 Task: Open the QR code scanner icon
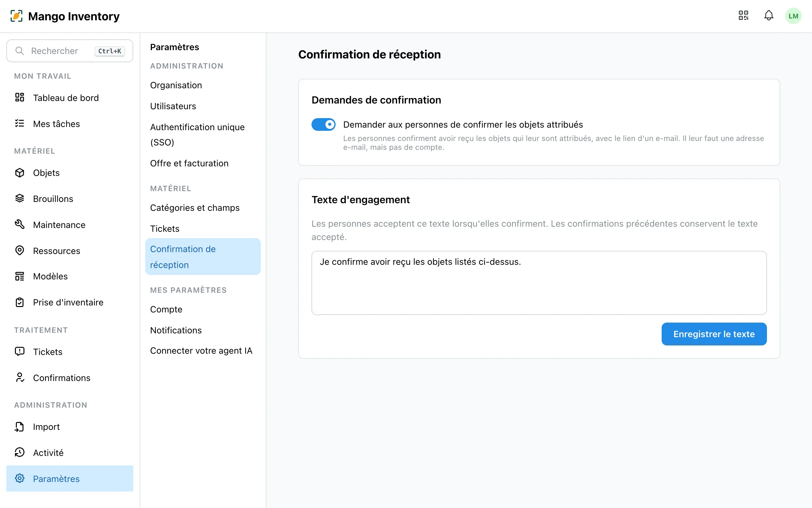(x=743, y=16)
